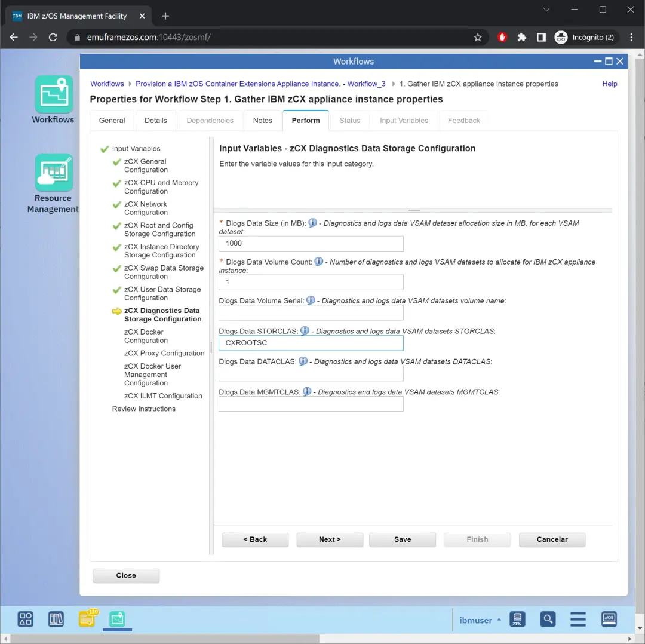The height and width of the screenshot is (644, 645).
Task: Focus the Dlogs Data DATACLAS field
Action: 311,373
